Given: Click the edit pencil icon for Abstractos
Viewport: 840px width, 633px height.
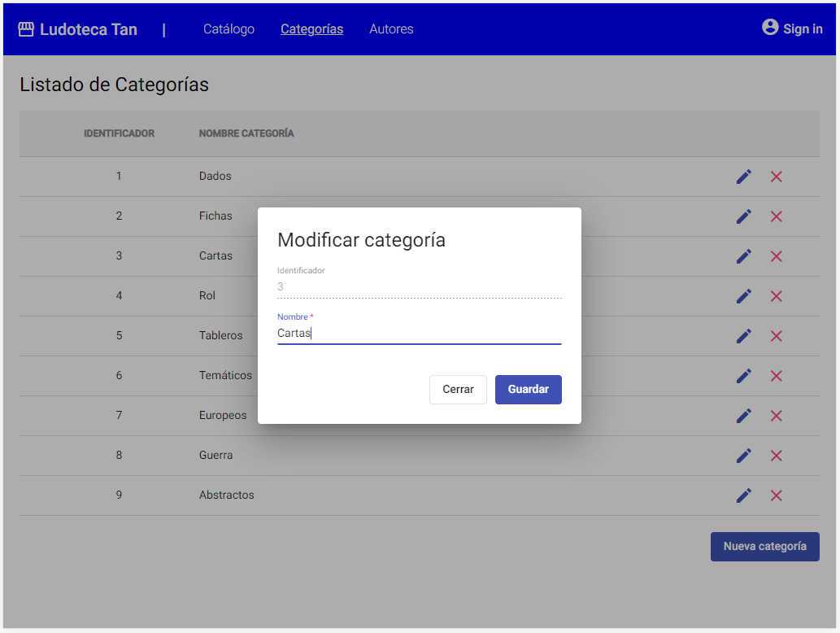Looking at the screenshot, I should (x=743, y=495).
